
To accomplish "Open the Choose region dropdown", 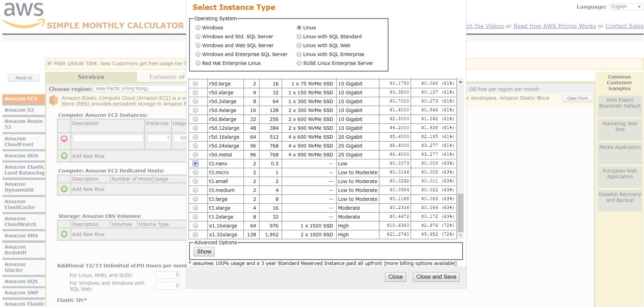I will [x=140, y=89].
